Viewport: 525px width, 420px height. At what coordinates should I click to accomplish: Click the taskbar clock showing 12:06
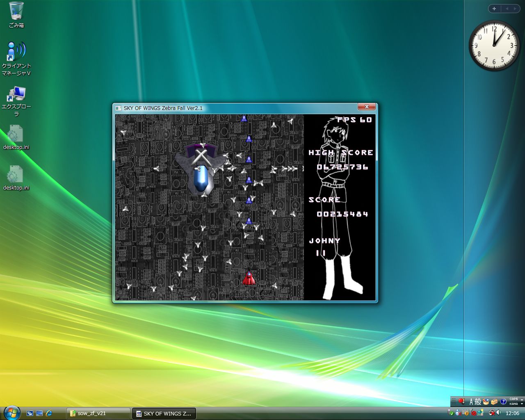(x=513, y=413)
